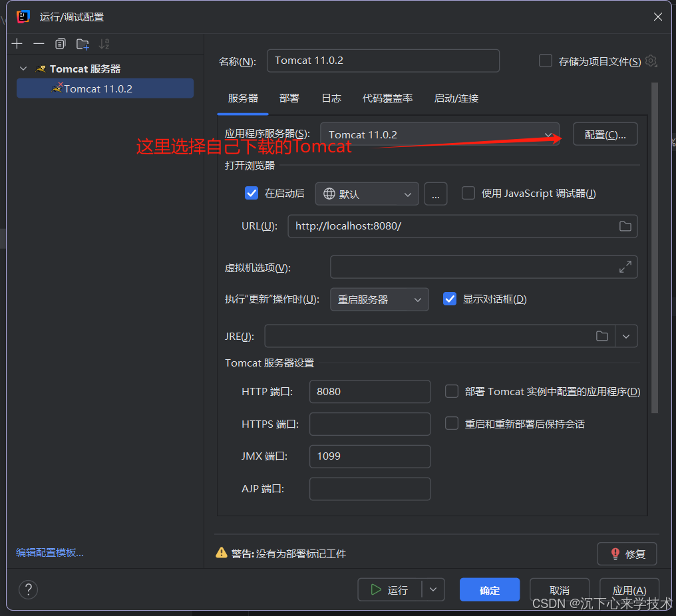Click the HTTP port field showing 8080
Screen dimensions: 676x616
click(x=370, y=391)
